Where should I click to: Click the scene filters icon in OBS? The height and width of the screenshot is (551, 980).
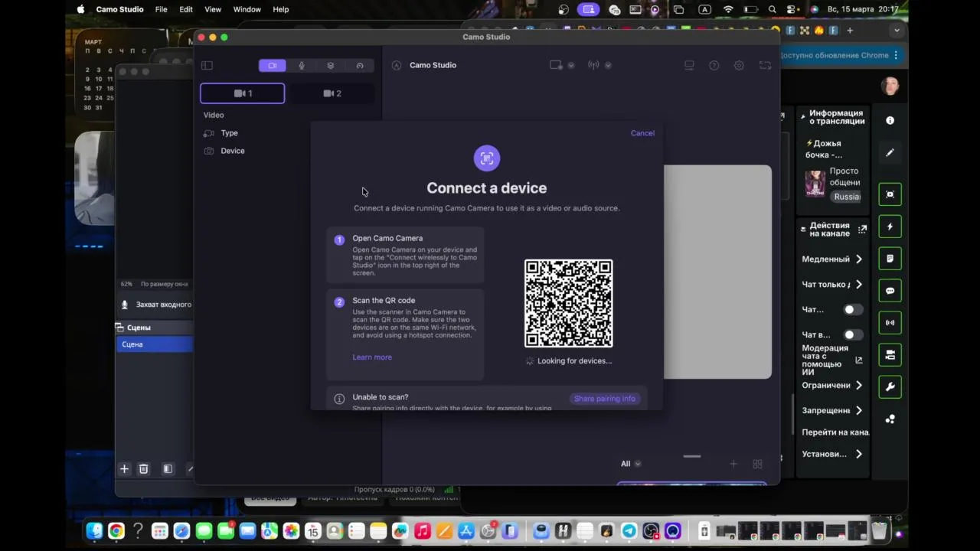(x=168, y=469)
